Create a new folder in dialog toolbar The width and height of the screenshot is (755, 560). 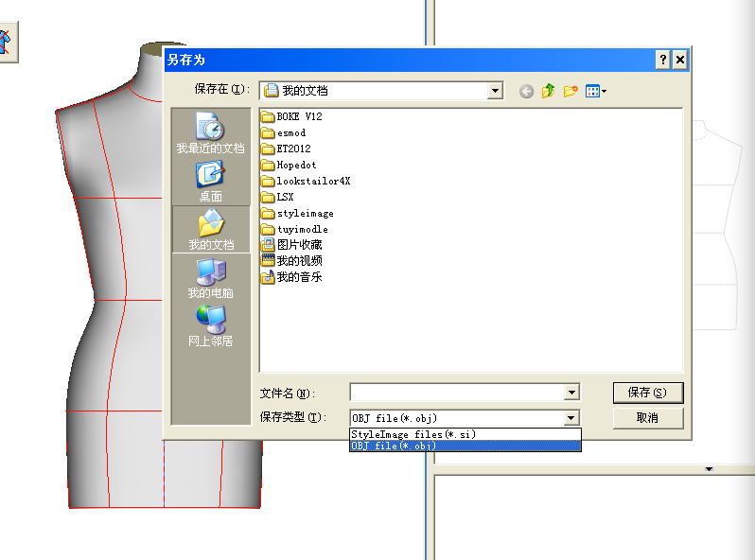click(571, 91)
